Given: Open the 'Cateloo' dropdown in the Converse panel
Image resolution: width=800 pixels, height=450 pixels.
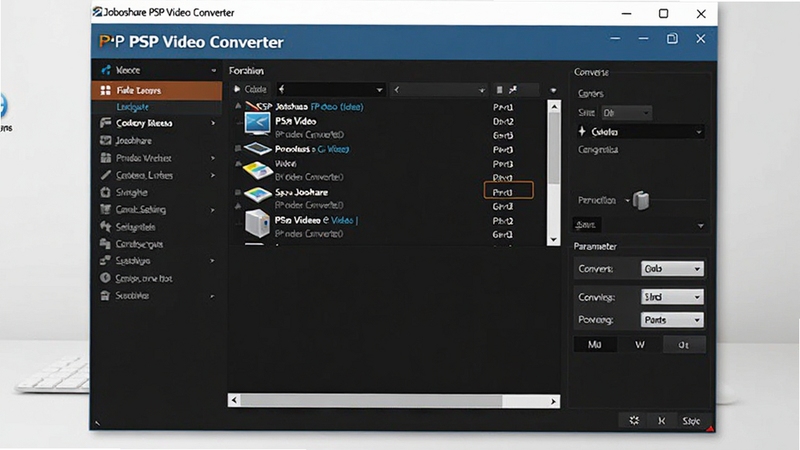Looking at the screenshot, I should pyautogui.click(x=641, y=132).
